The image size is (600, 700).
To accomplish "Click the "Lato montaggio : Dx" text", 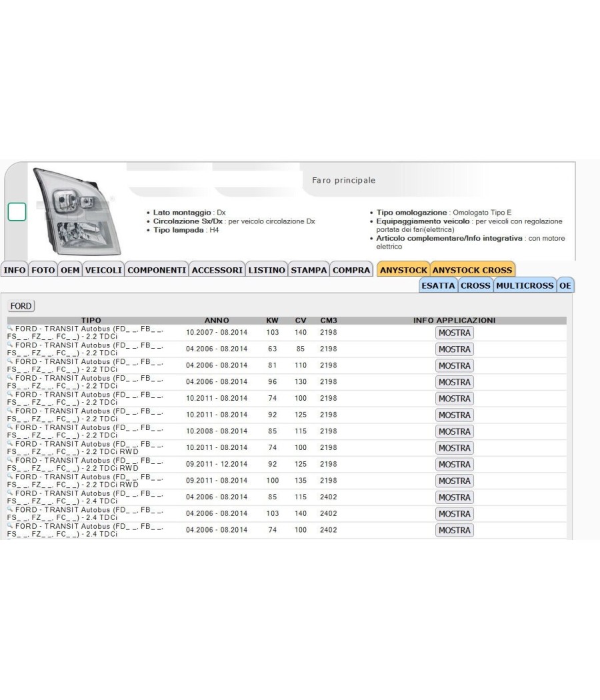I will coord(189,213).
